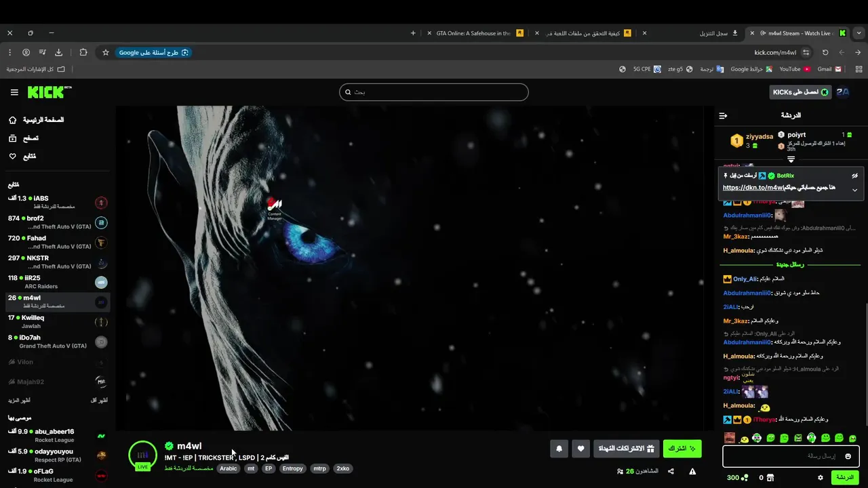The width and height of the screenshot is (868, 488).
Task: Open channel iDo7ah in followed list
Action: 55,342
